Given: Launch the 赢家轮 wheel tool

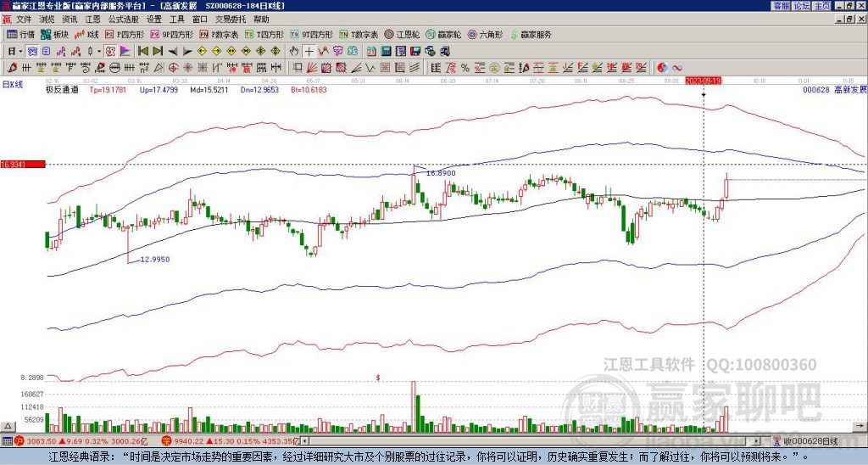Looking at the screenshot, I should point(443,34).
